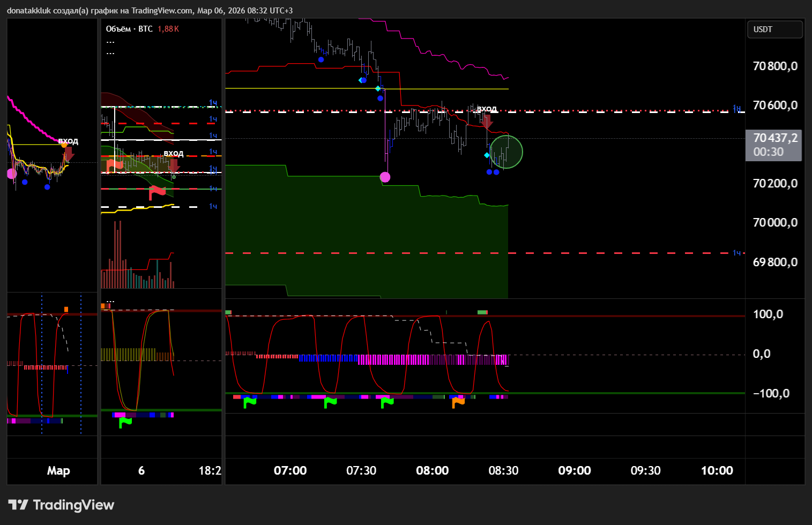Viewport: 812px width, 525px height.
Task: Click the orange dot marker in left chart
Action: tap(64, 145)
